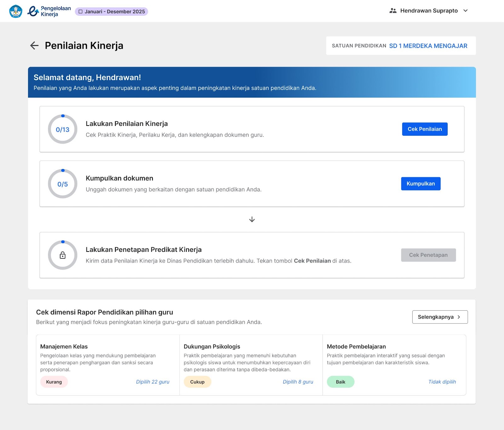The image size is (504, 430).
Task: Click the Lakukan Penilaian Kinerja heading
Action: (127, 124)
